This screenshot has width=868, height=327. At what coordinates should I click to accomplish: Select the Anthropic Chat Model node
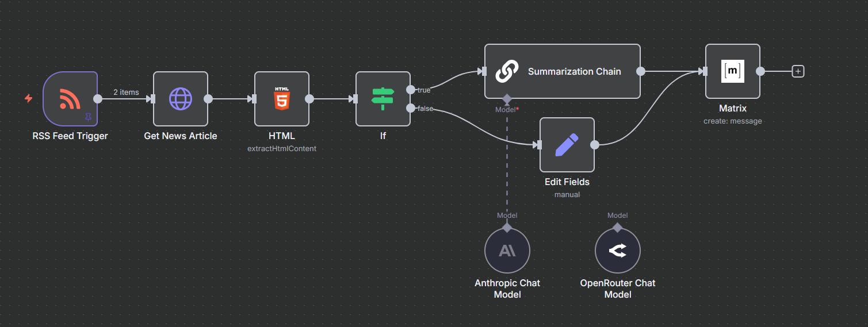[x=507, y=251]
